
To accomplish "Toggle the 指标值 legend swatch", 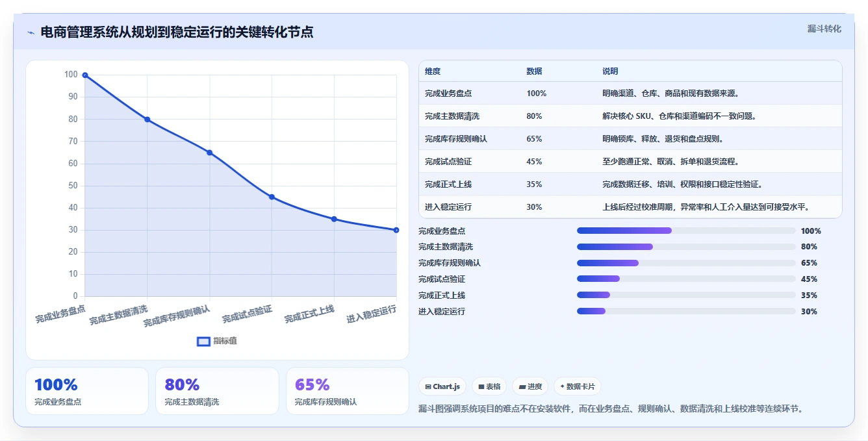I will pos(203,341).
